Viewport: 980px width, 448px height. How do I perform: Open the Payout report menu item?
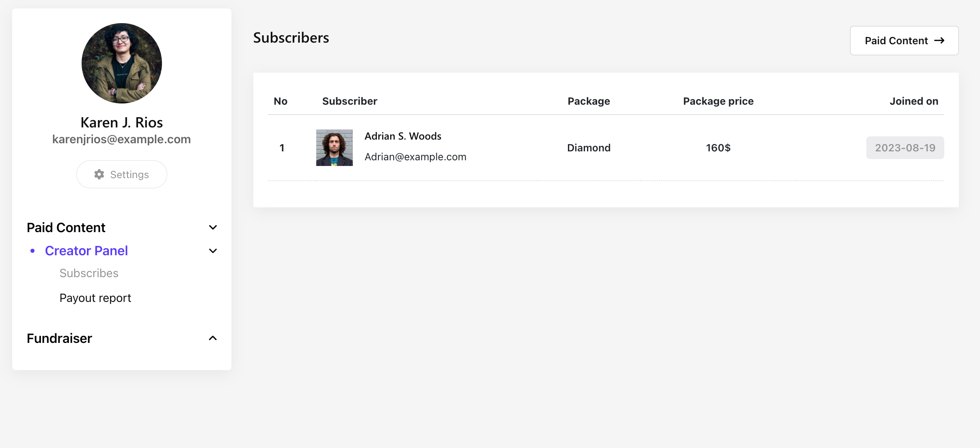pyautogui.click(x=95, y=298)
